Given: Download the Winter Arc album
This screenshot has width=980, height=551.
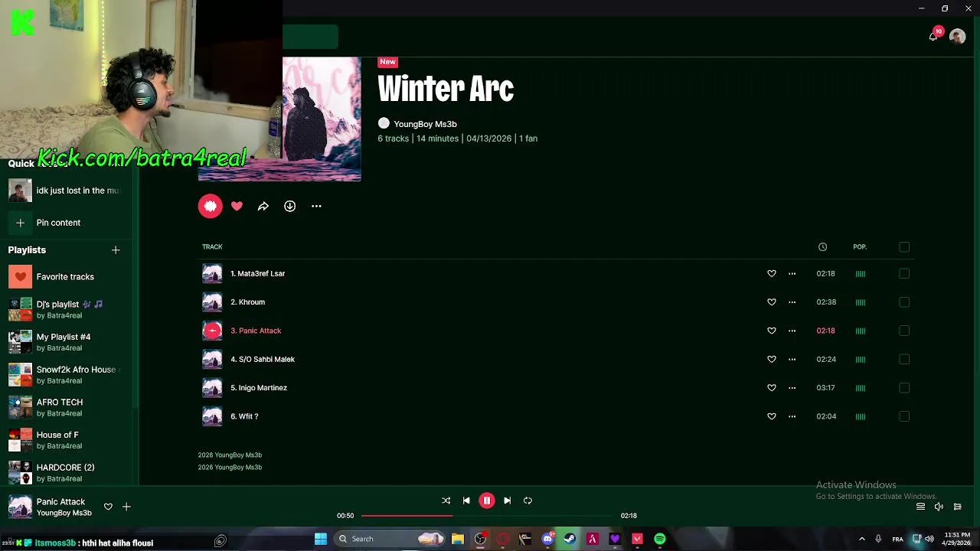Looking at the screenshot, I should pos(290,206).
